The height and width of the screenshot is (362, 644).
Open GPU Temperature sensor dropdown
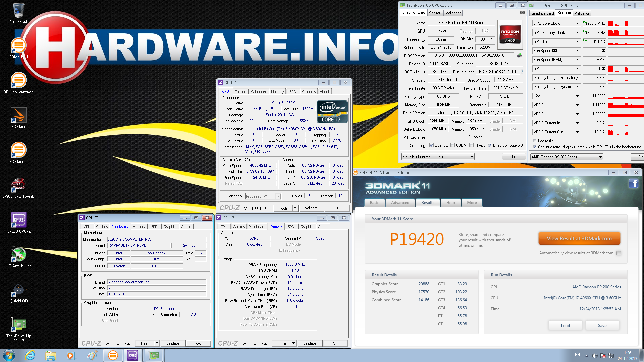coord(577,42)
